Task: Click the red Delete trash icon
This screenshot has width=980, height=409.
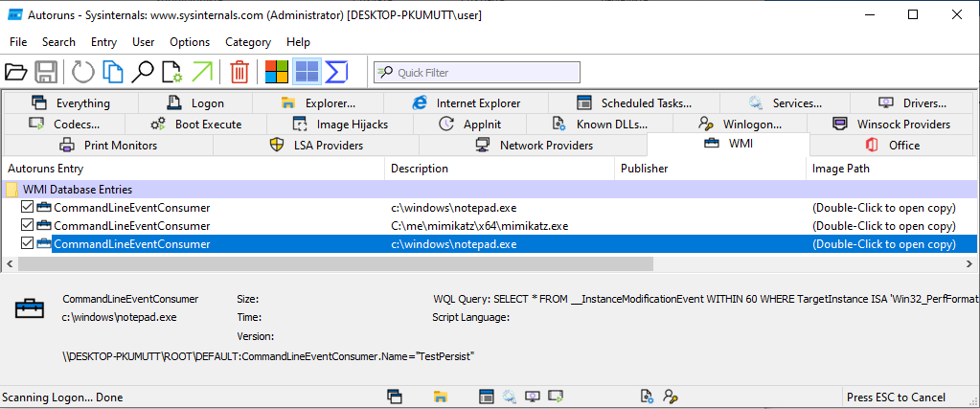Action: (239, 72)
